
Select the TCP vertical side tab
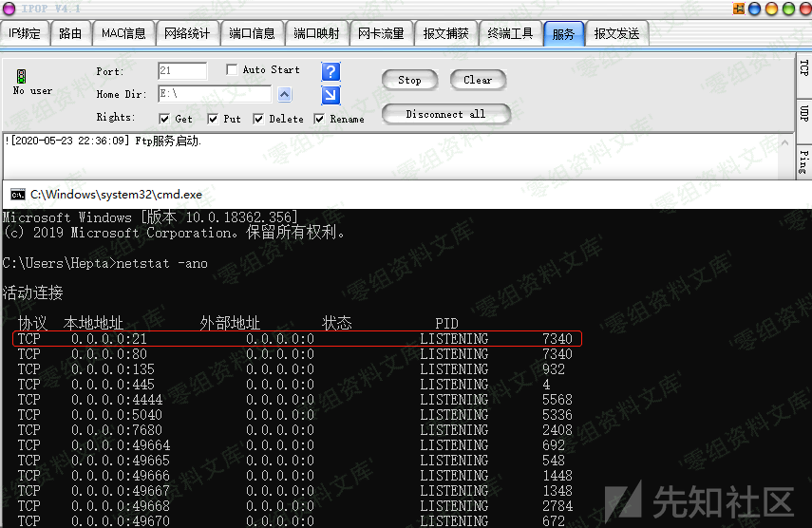pyautogui.click(x=803, y=70)
